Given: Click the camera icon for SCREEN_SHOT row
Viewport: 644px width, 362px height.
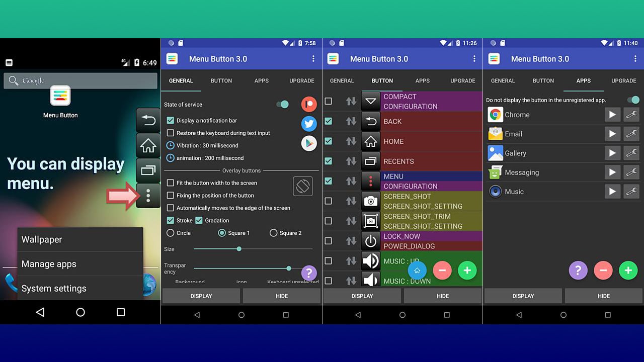Looking at the screenshot, I should click(x=371, y=201).
